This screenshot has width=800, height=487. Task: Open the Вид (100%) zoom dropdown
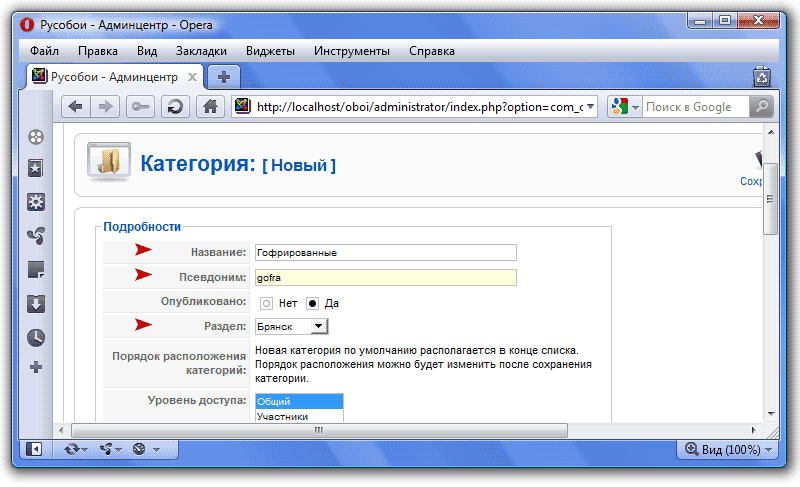tap(727, 450)
